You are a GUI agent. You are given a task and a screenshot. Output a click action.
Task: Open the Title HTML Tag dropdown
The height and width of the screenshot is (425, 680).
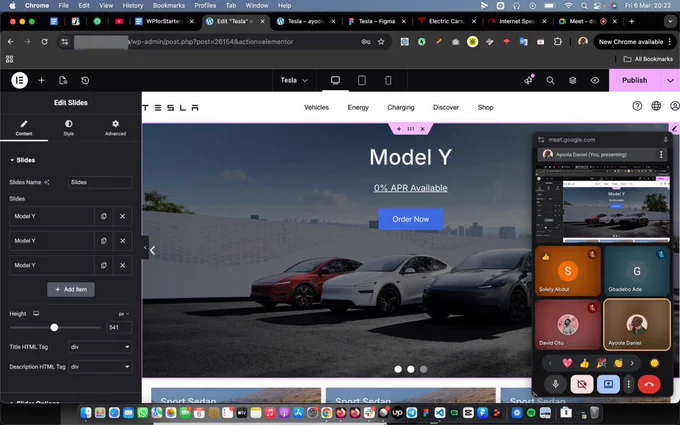click(x=100, y=347)
